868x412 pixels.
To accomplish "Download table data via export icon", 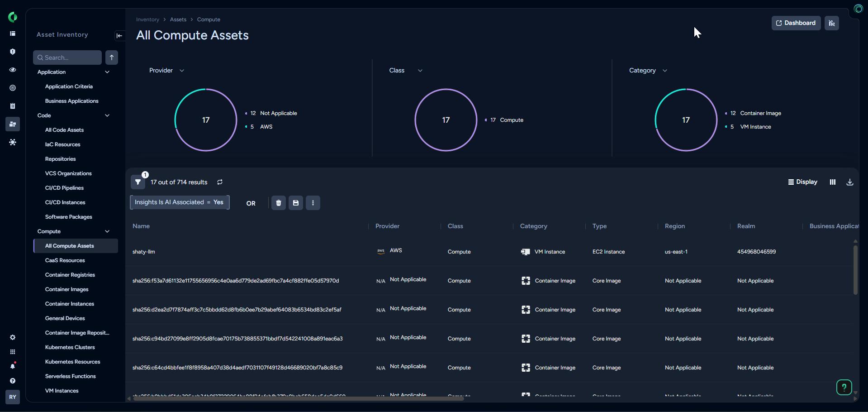I will 850,182.
